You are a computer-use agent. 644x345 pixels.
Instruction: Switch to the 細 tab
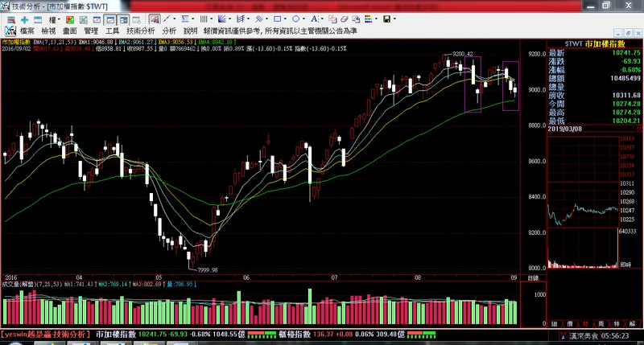click(x=554, y=323)
